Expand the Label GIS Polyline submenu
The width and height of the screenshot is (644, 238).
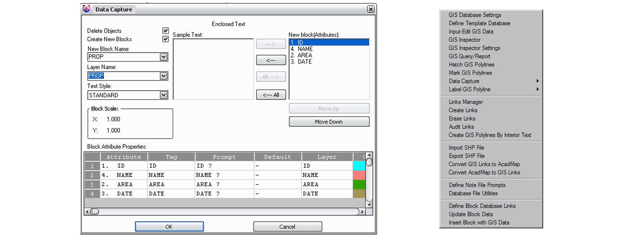538,89
